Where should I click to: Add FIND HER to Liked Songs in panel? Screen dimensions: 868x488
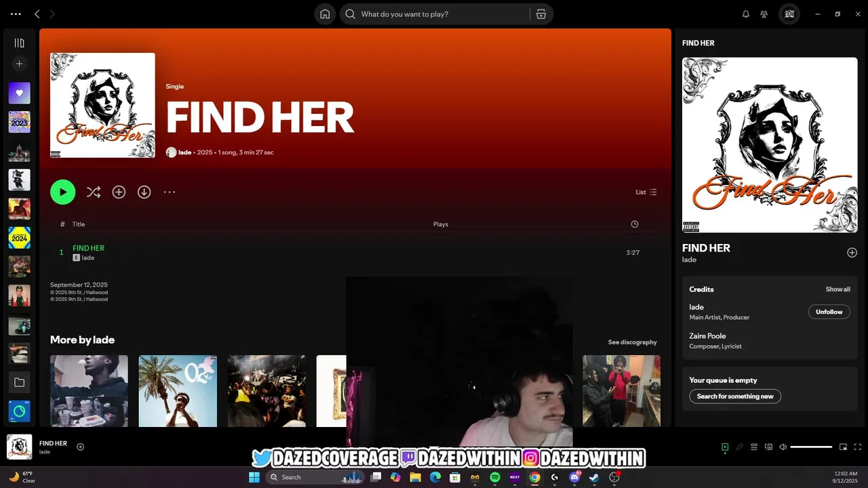coord(852,253)
